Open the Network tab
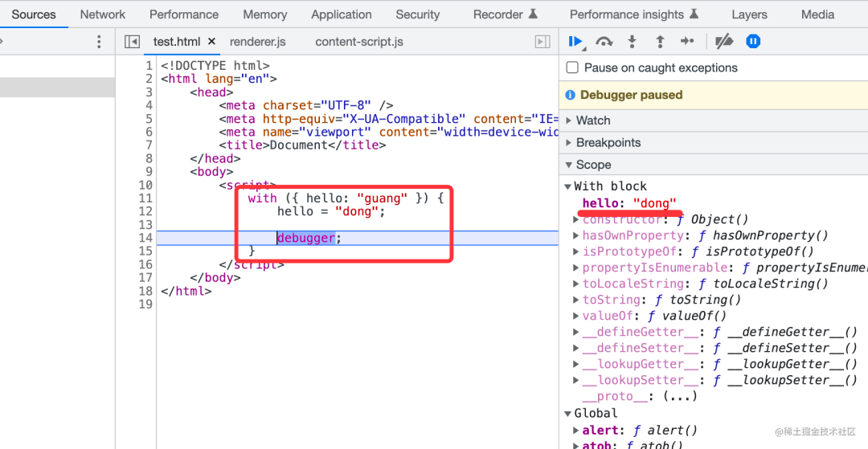The image size is (868, 449). pos(102,14)
